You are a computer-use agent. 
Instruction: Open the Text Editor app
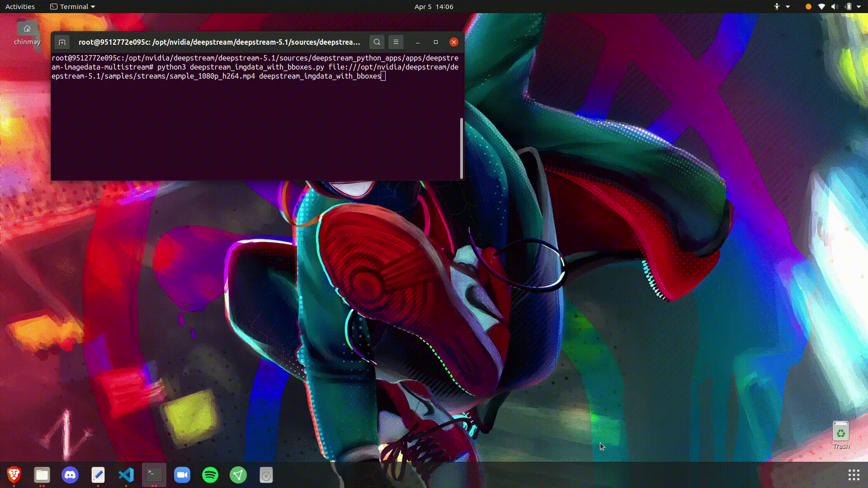tap(98, 475)
